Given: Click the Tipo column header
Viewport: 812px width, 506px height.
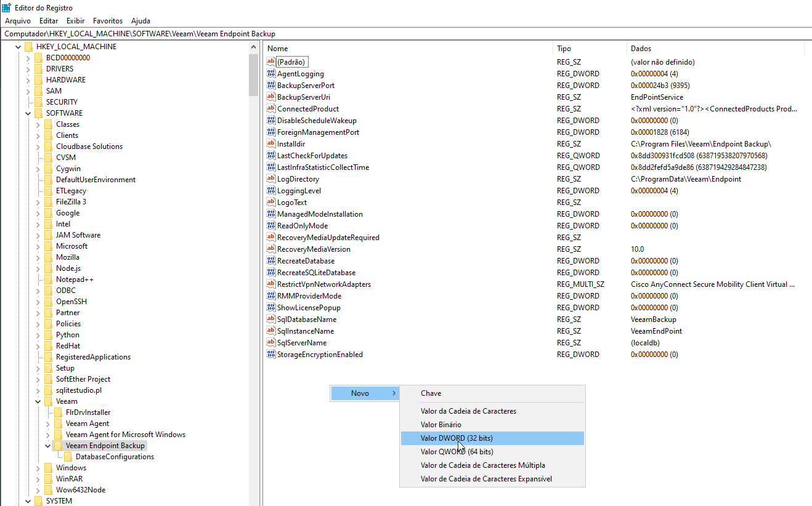Looking at the screenshot, I should tap(590, 49).
